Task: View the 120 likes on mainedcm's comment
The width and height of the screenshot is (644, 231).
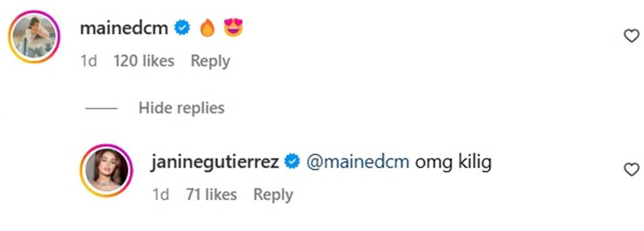Action: [144, 61]
